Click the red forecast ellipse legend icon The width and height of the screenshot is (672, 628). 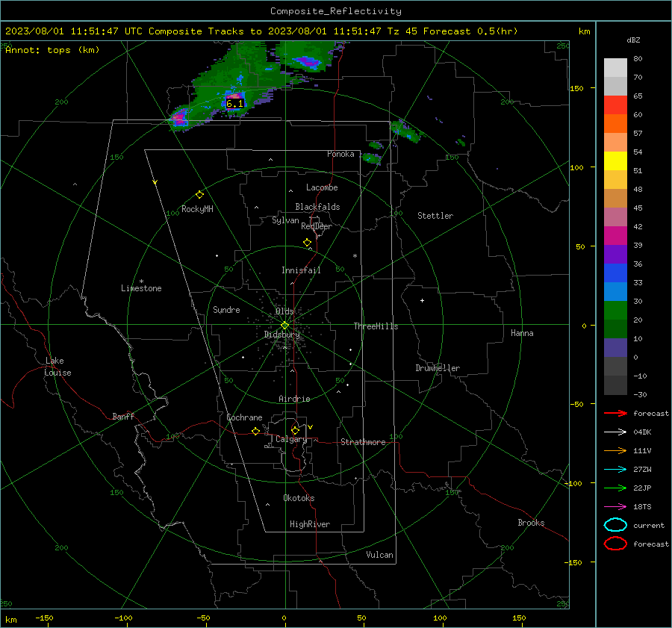point(615,544)
